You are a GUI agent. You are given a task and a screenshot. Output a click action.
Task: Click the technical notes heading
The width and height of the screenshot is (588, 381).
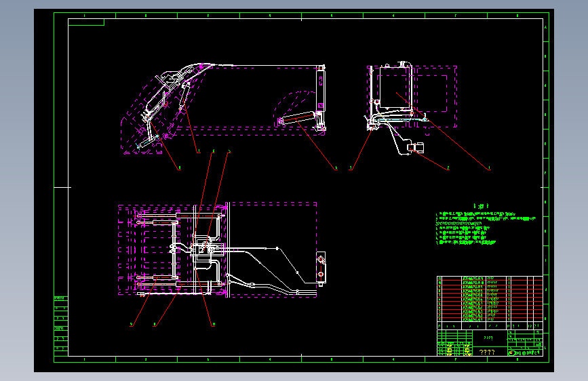[x=481, y=206]
